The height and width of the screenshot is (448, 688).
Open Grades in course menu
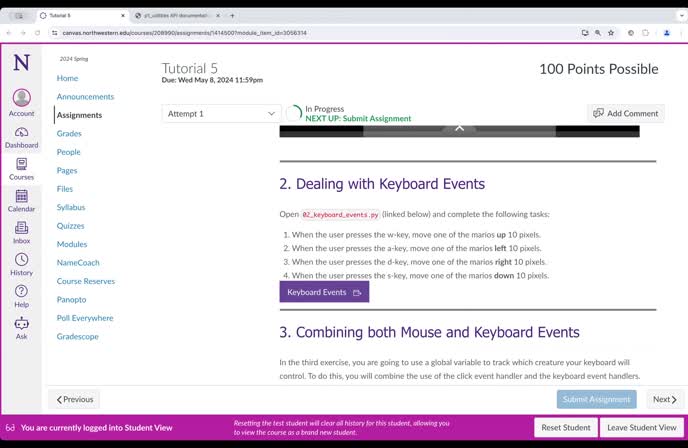coord(69,133)
